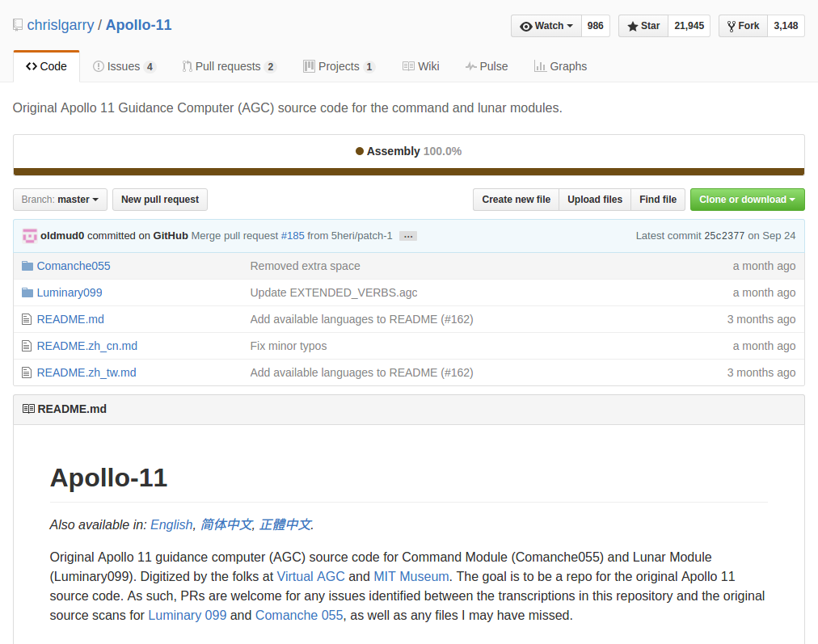Open the 'Removed extra space' commit message
Image resolution: width=818 pixels, height=644 pixels.
pos(306,266)
